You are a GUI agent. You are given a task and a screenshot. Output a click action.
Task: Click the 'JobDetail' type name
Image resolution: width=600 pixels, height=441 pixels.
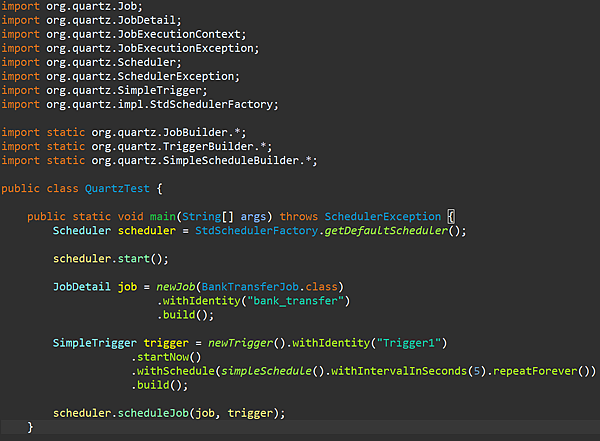(x=82, y=287)
